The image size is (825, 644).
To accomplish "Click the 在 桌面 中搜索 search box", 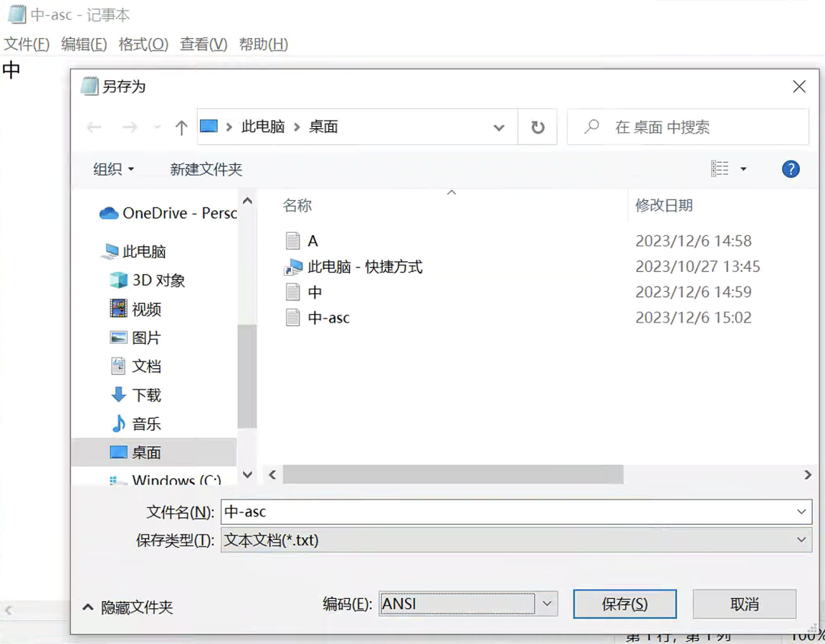I will (687, 127).
